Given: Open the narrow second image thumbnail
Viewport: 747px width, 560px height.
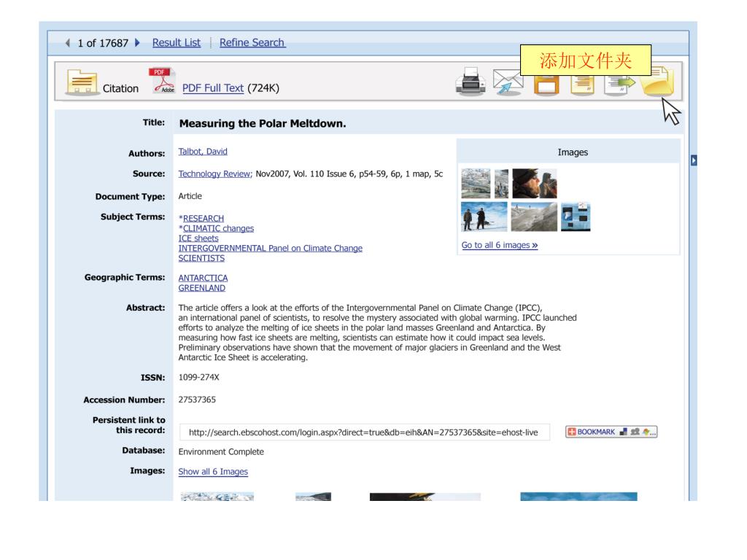Looking at the screenshot, I should tap(501, 183).
